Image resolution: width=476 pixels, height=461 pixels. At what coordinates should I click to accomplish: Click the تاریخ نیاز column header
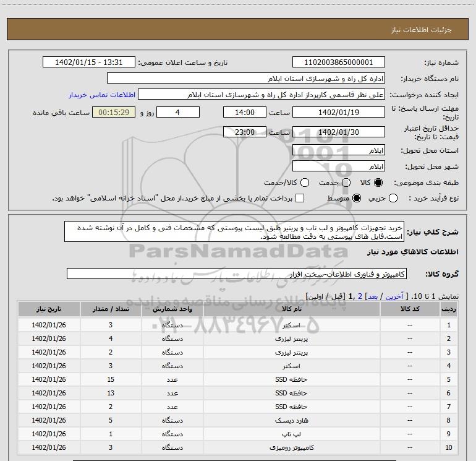pos(49,309)
